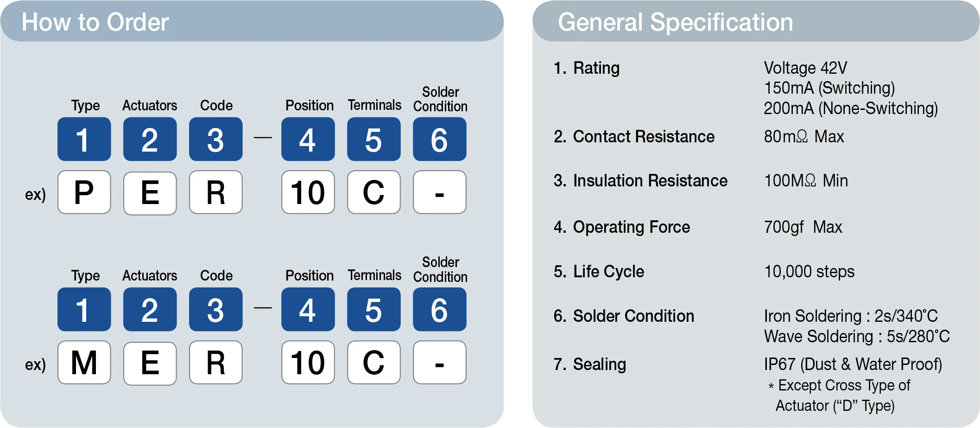Click the "General Specification" header
Screen dimensions: 980x428
pyautogui.click(x=675, y=22)
